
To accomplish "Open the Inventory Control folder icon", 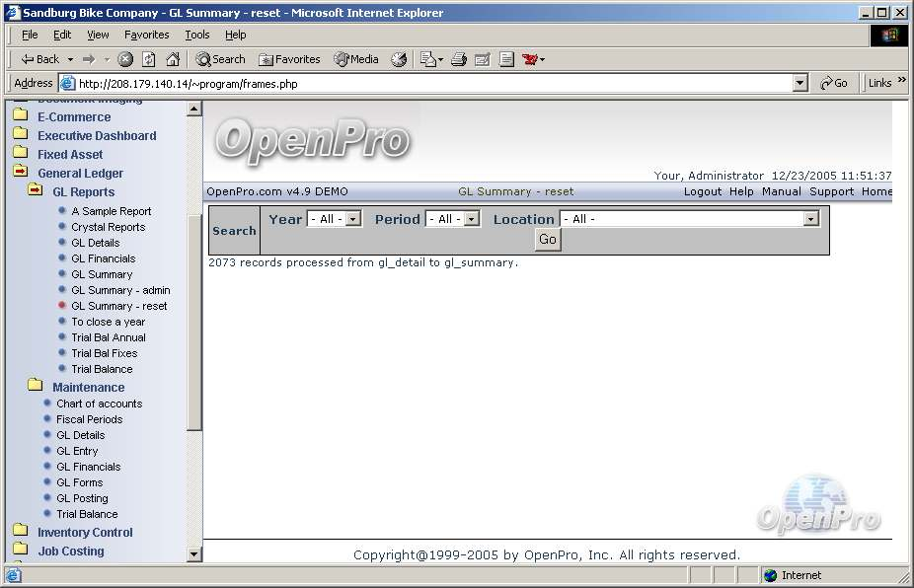I will [20, 532].
